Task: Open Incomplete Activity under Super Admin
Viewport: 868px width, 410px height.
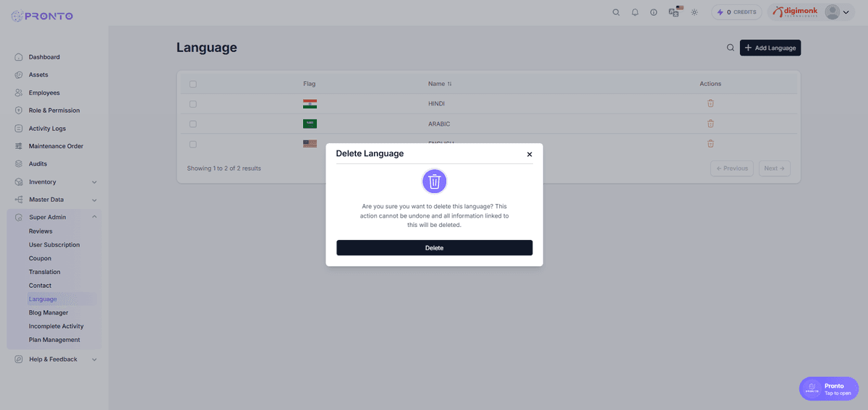Action: 56,326
